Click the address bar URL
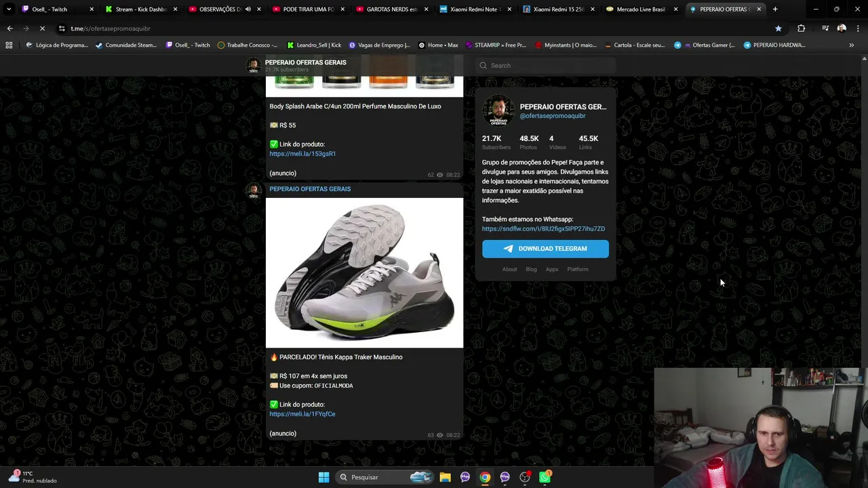Screen dimensions: 868x488 (x=111, y=28)
